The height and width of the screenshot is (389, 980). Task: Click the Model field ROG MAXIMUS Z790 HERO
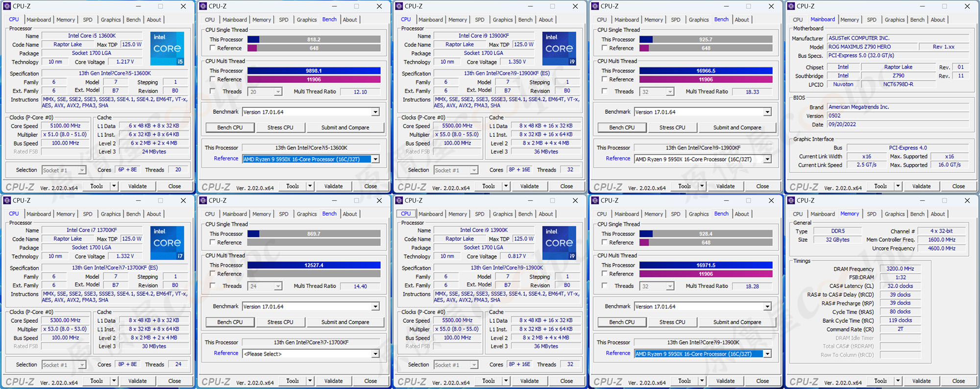coord(872,47)
